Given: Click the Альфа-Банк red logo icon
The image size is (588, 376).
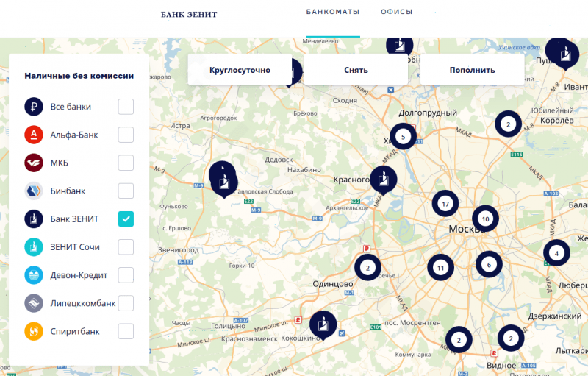Looking at the screenshot, I should pos(34,135).
